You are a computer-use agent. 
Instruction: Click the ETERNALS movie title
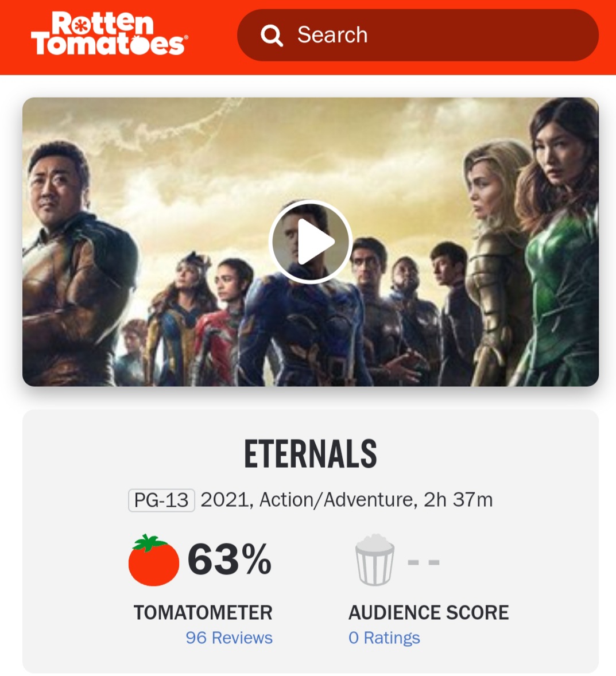(x=310, y=454)
